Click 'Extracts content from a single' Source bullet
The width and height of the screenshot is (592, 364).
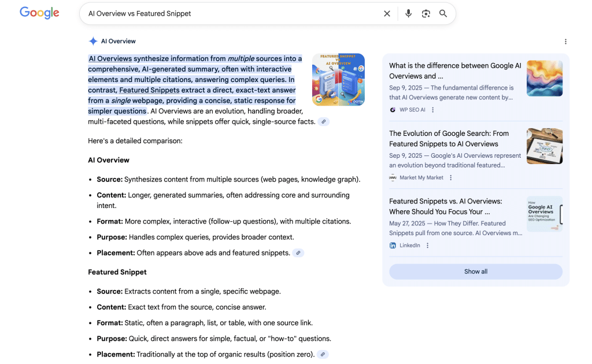189,292
